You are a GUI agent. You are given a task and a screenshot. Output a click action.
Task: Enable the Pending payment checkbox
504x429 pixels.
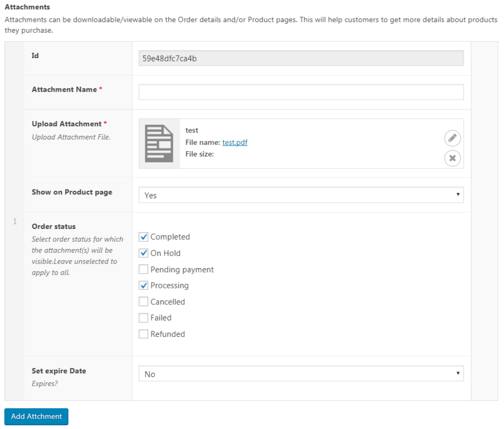(143, 269)
